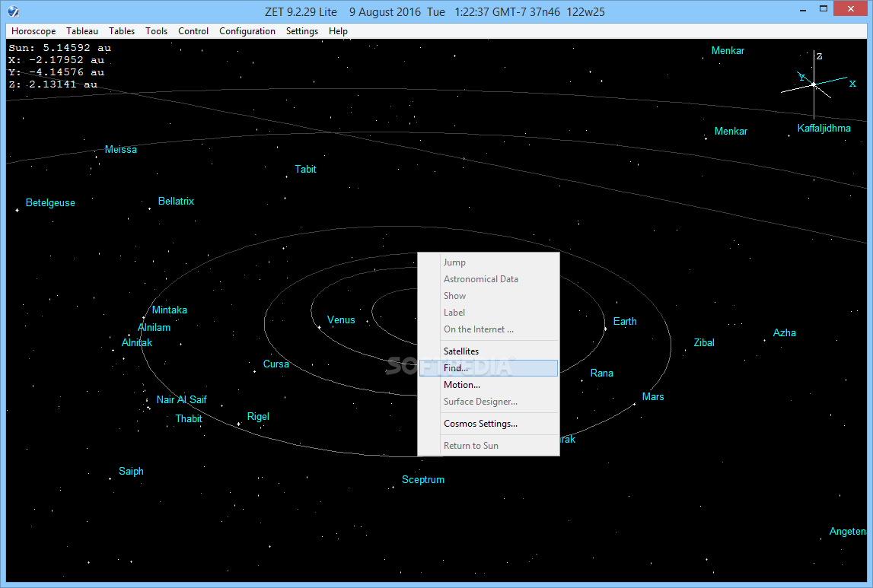Screen dimensions: 873x588
Task: Click the Kaffaljidhma star label
Action: [x=824, y=129]
